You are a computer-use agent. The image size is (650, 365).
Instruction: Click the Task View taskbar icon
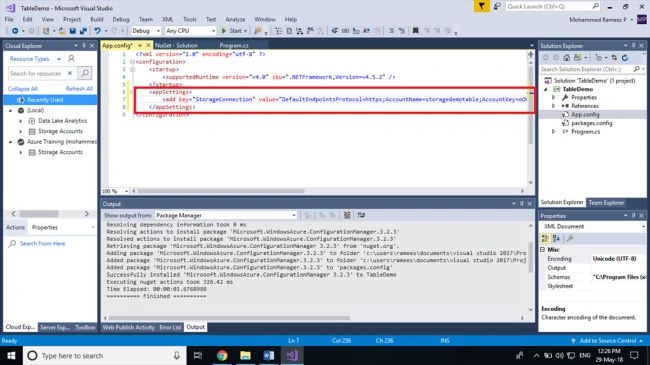click(198, 355)
